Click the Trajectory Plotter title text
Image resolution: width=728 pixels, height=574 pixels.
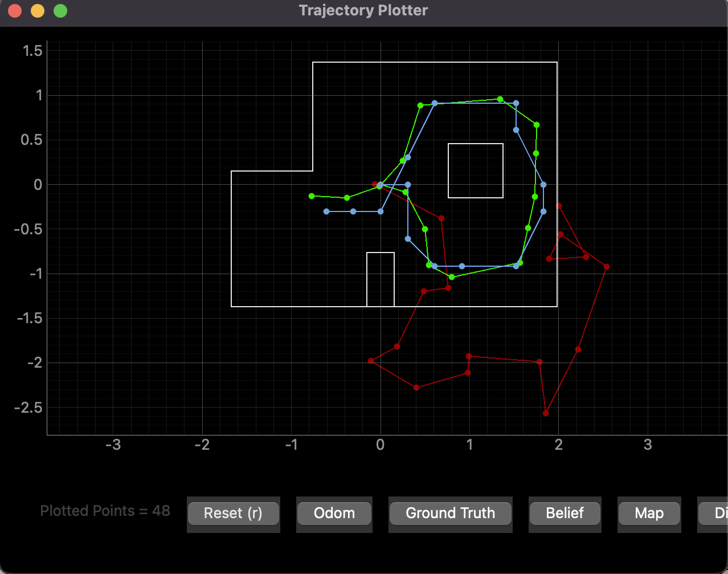(x=363, y=10)
